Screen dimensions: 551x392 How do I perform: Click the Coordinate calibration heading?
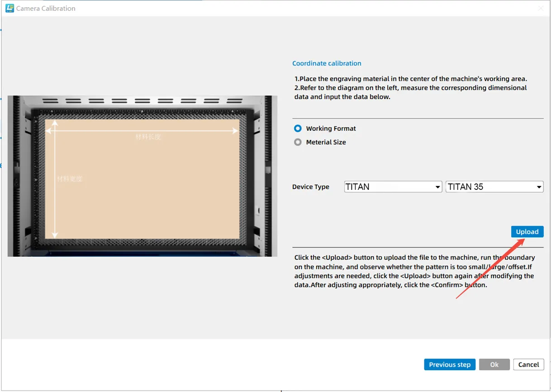coord(327,63)
